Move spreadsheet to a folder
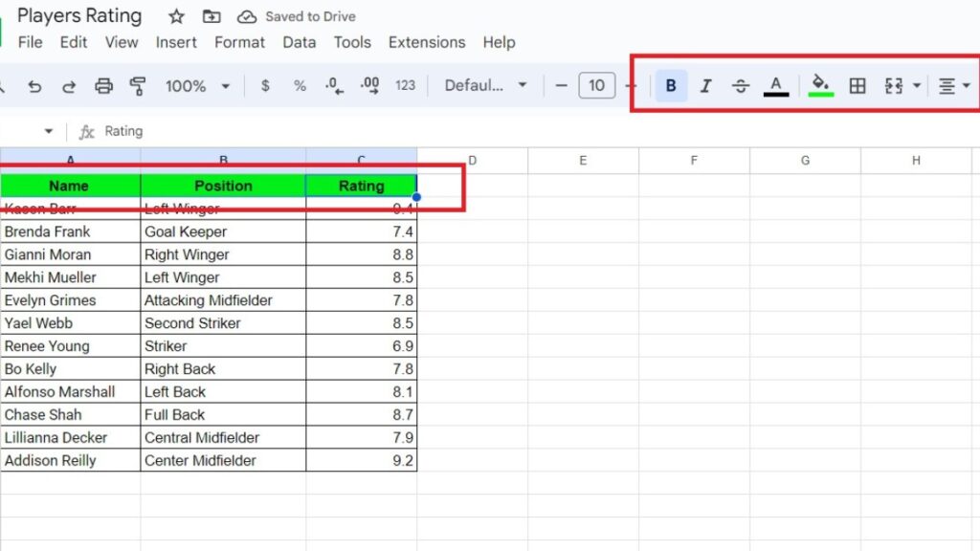Viewport: 980px width, 551px height. point(212,15)
